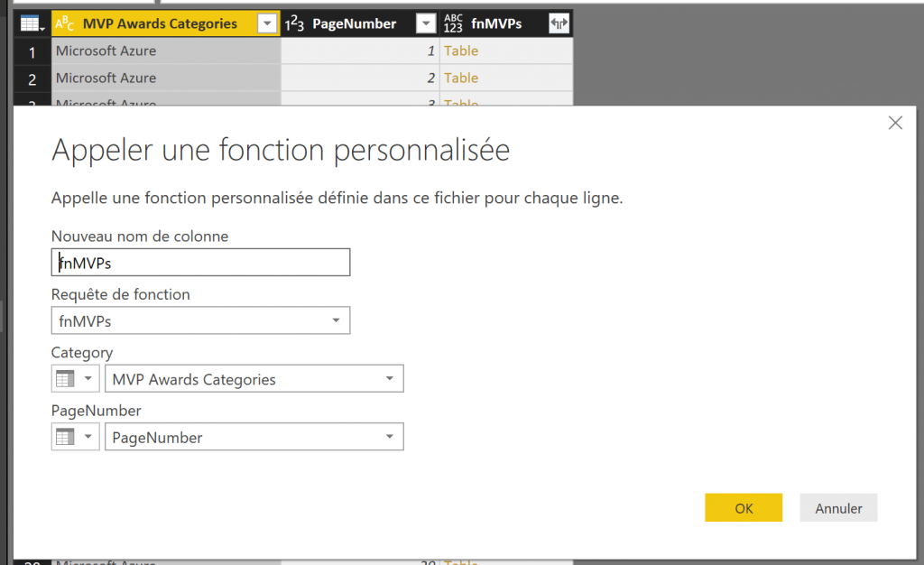Open MVP Awards Categories column filter dropdown

pos(267,23)
